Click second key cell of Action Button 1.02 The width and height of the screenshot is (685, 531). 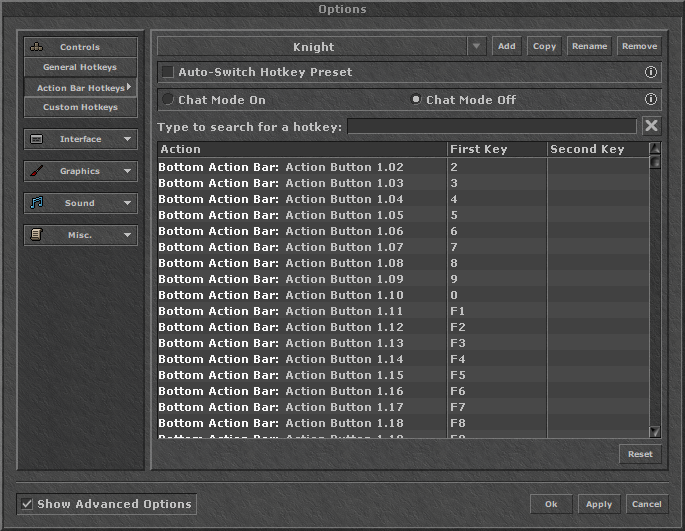click(x=598, y=167)
